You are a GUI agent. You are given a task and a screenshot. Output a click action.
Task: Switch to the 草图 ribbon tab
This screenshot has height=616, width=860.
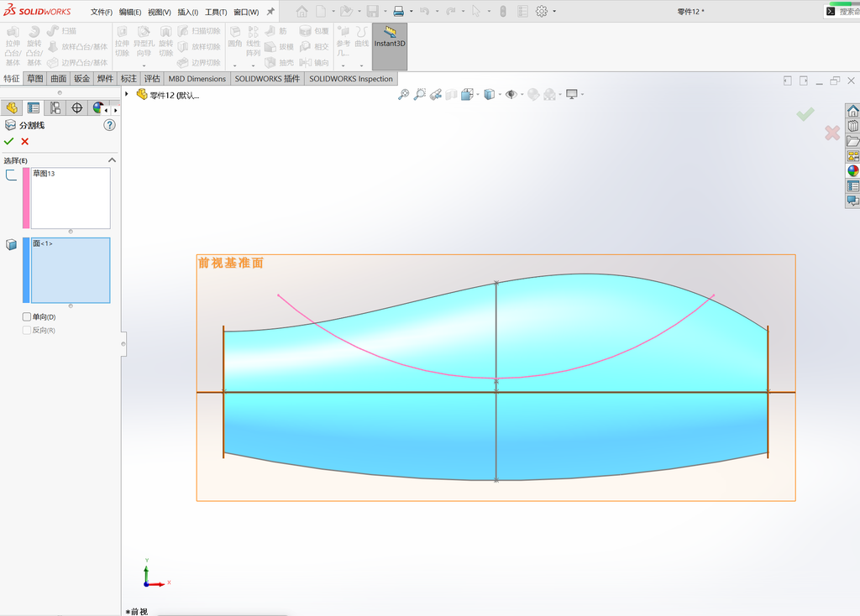(x=35, y=78)
